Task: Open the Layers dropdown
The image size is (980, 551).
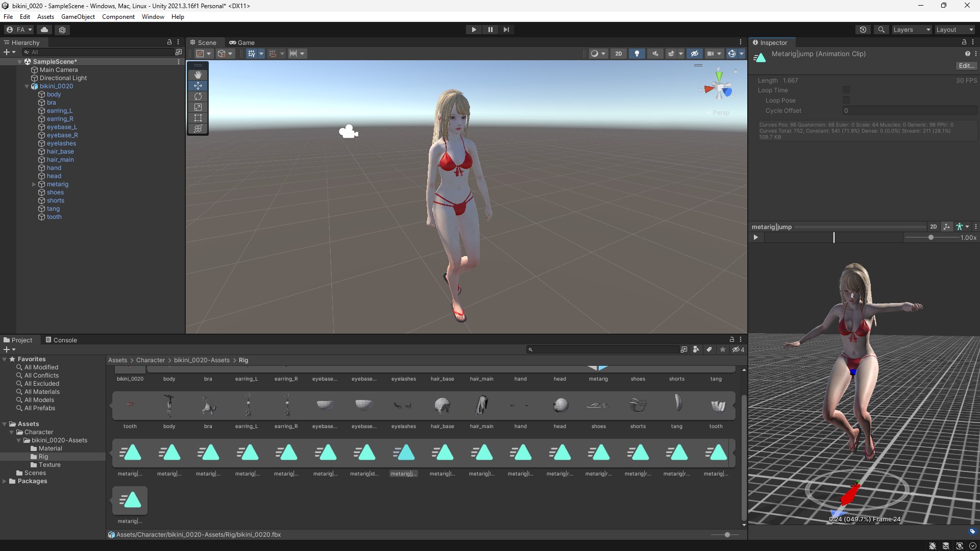Action: click(x=911, y=30)
